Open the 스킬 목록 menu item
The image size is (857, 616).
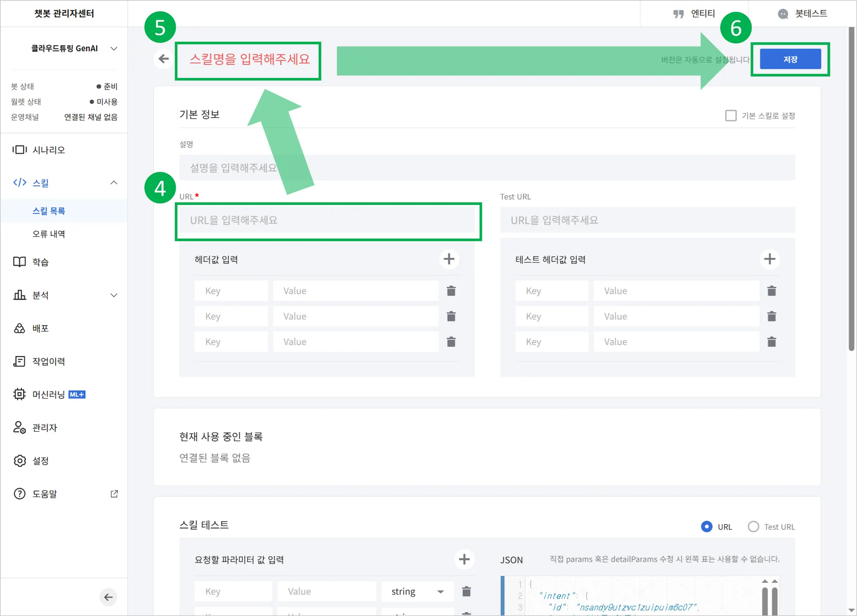[49, 211]
